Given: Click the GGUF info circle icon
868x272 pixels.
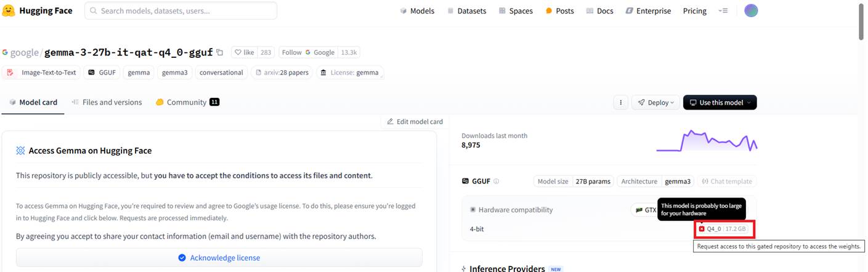Looking at the screenshot, I should 496,182.
